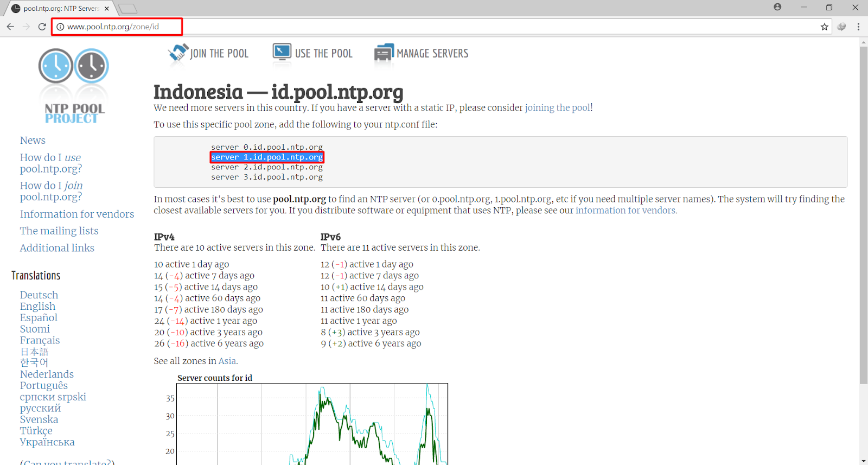
Task: Click the vertical scrollbar thumb
Action: tap(863, 215)
